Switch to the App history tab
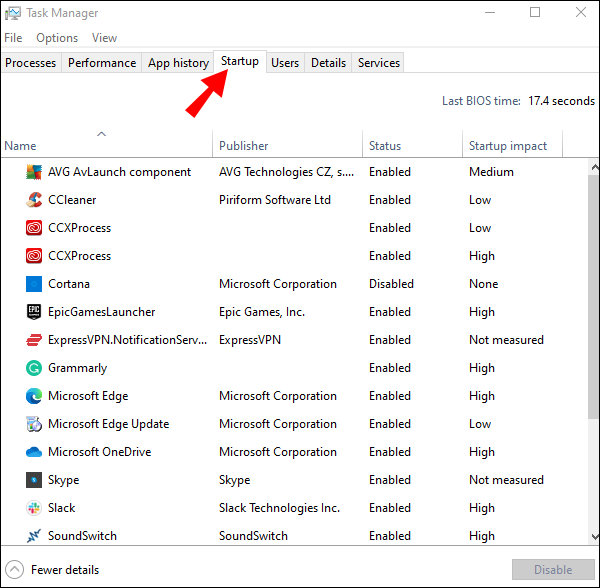 pyautogui.click(x=178, y=63)
